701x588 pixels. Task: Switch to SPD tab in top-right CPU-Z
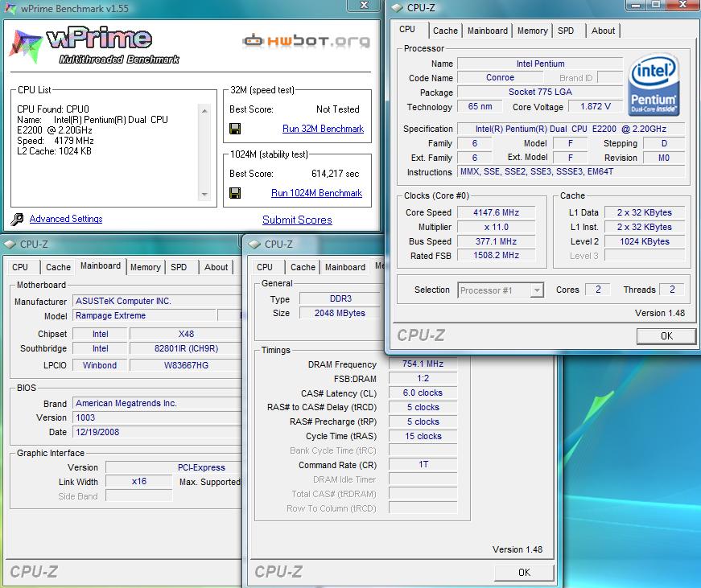pos(566,31)
